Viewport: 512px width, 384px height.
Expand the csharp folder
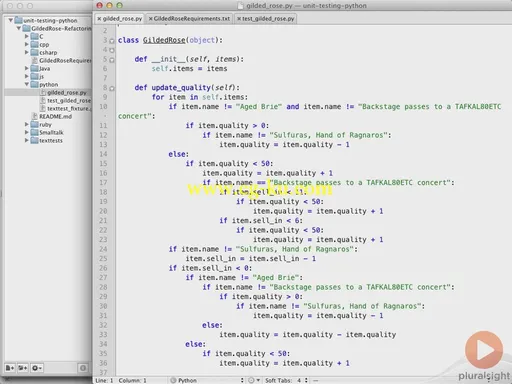[27, 52]
